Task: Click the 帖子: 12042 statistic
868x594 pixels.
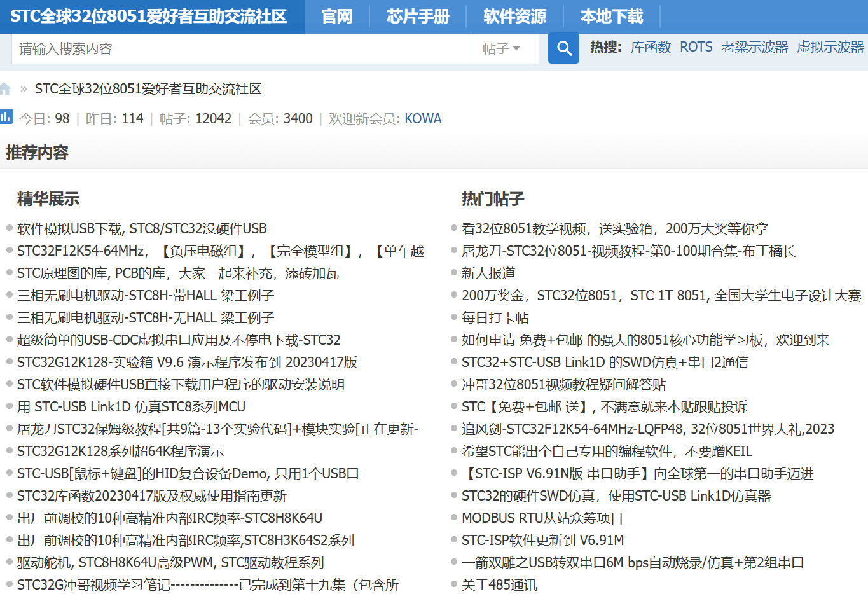Action: point(196,119)
